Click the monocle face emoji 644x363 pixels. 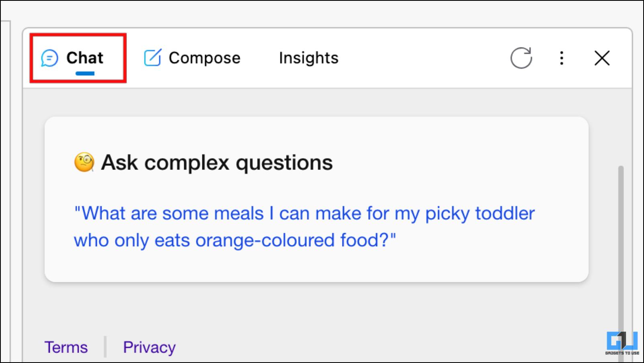84,162
